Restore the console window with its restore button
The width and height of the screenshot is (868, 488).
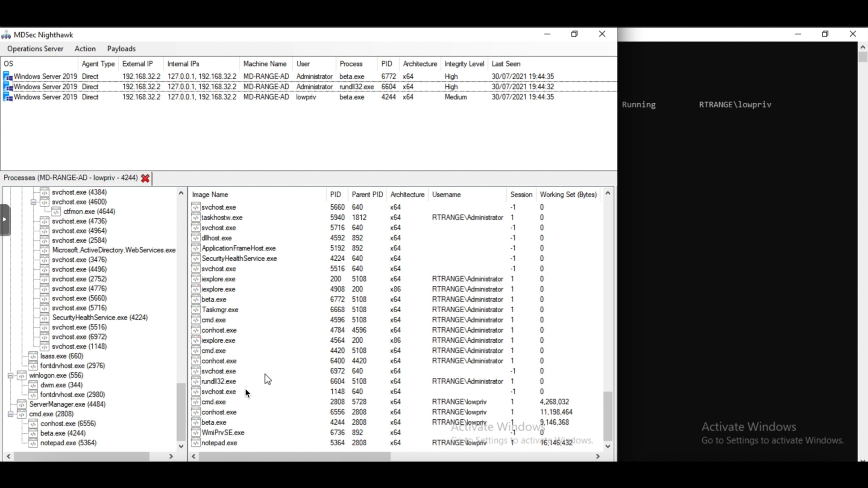pos(825,34)
